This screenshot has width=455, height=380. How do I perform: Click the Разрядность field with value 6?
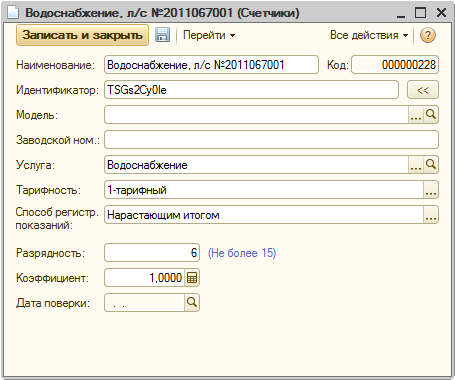(x=152, y=253)
